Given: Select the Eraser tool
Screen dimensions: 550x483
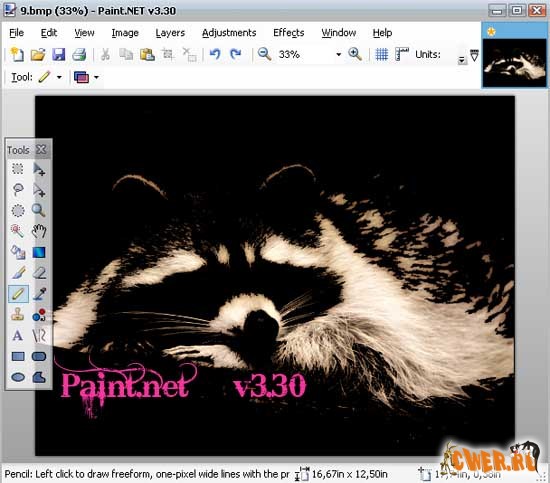Looking at the screenshot, I should pos(39,273).
